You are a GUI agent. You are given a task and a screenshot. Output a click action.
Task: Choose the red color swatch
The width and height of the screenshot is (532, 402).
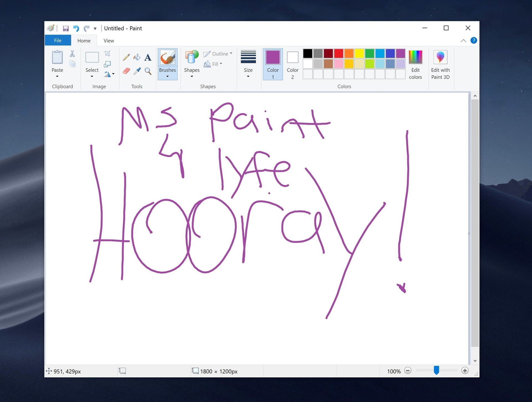[x=338, y=53]
